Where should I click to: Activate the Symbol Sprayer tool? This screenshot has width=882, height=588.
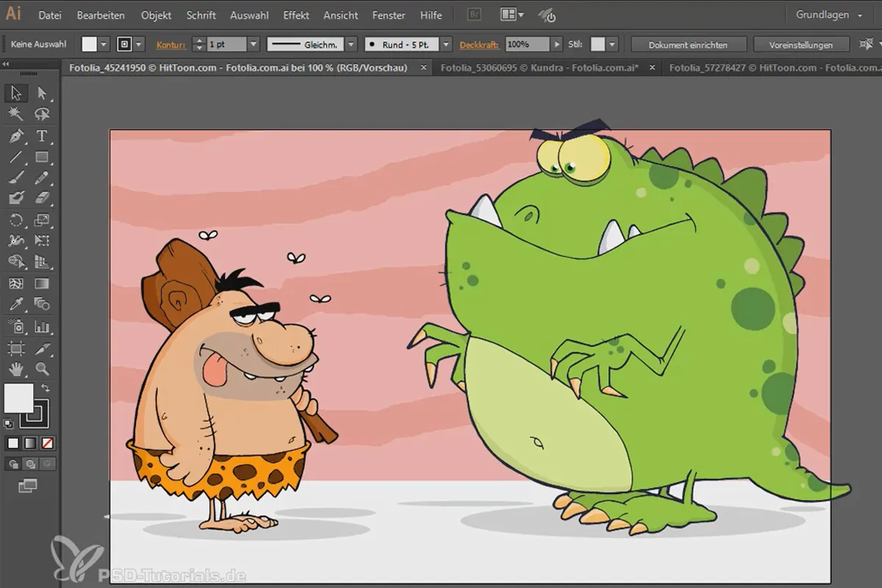click(16, 326)
